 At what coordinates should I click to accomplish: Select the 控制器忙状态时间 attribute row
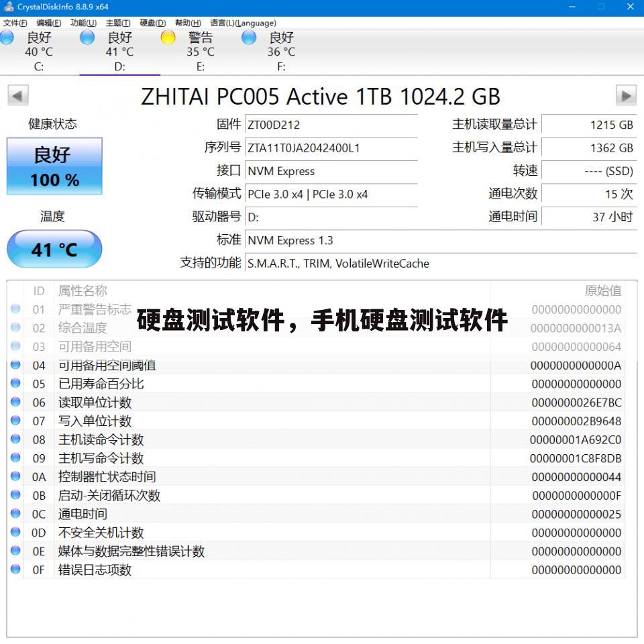[316, 476]
